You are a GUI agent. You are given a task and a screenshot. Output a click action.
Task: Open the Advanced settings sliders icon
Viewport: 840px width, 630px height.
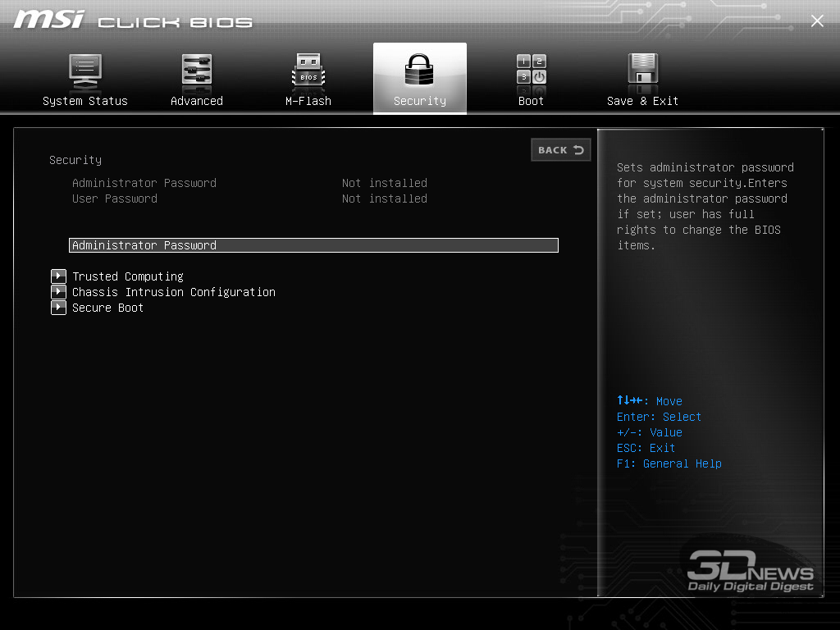coord(197,71)
